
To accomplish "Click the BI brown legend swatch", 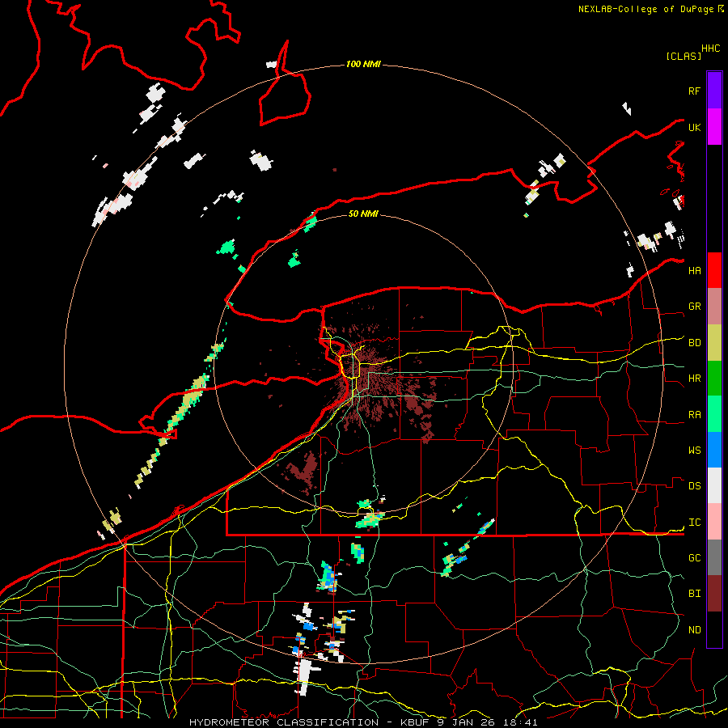I will click(x=714, y=594).
